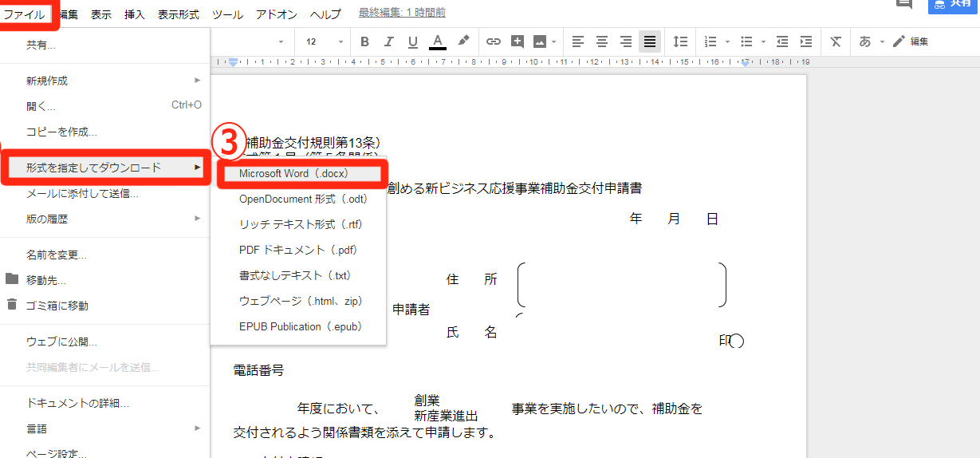Expand 言語 submenu
The height and width of the screenshot is (458, 980).
point(105,428)
